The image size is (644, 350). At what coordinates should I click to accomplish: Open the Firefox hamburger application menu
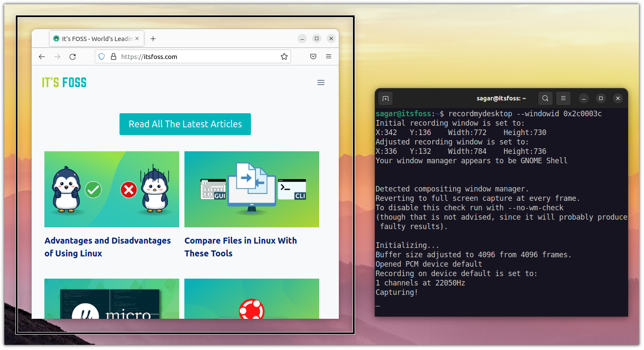point(328,56)
